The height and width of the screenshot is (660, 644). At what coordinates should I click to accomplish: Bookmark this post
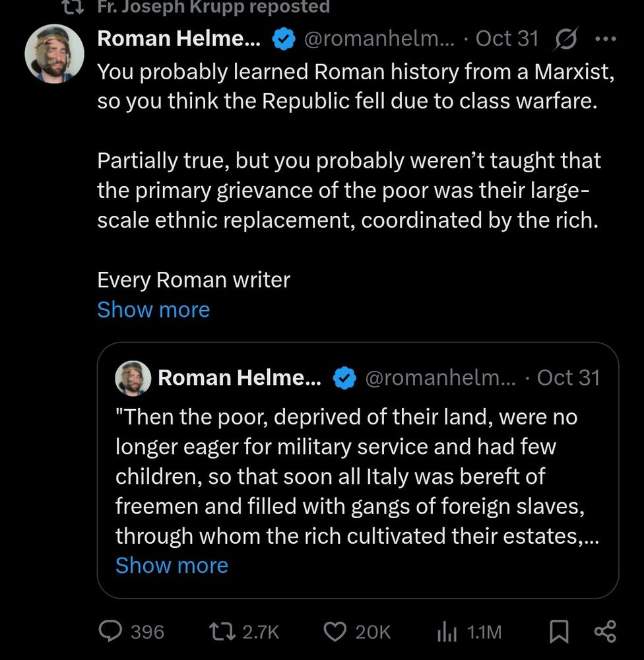(x=559, y=632)
